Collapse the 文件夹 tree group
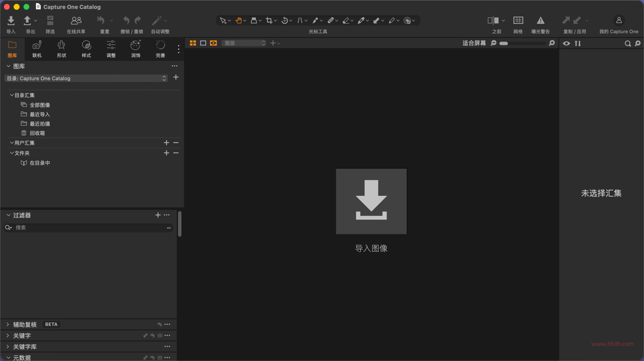This screenshot has width=644, height=361. (12, 153)
